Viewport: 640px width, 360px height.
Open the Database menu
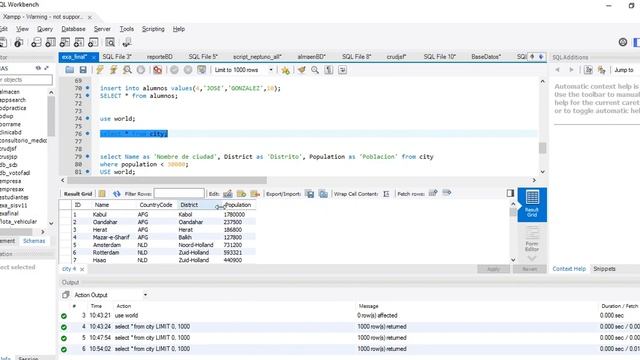tap(73, 29)
